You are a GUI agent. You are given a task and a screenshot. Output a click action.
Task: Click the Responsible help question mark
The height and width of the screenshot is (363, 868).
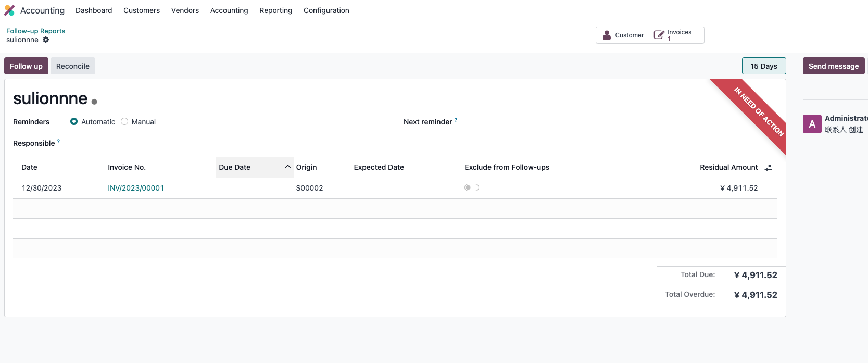tap(58, 141)
